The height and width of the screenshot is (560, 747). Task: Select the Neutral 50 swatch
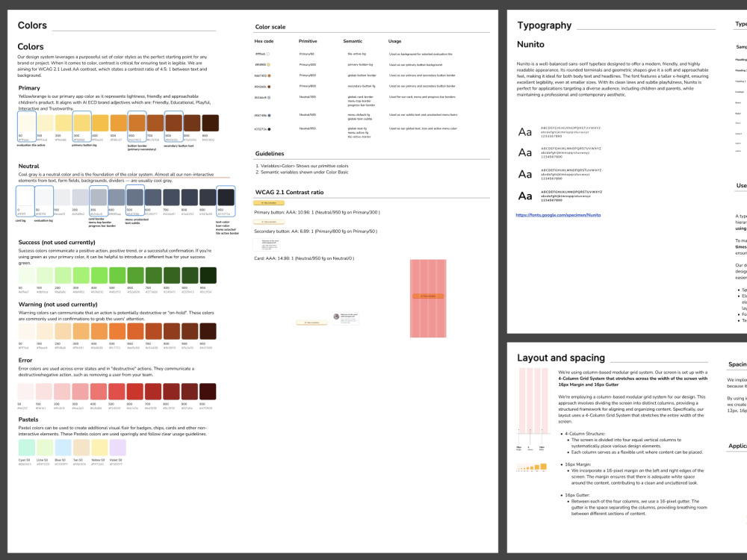(44, 197)
